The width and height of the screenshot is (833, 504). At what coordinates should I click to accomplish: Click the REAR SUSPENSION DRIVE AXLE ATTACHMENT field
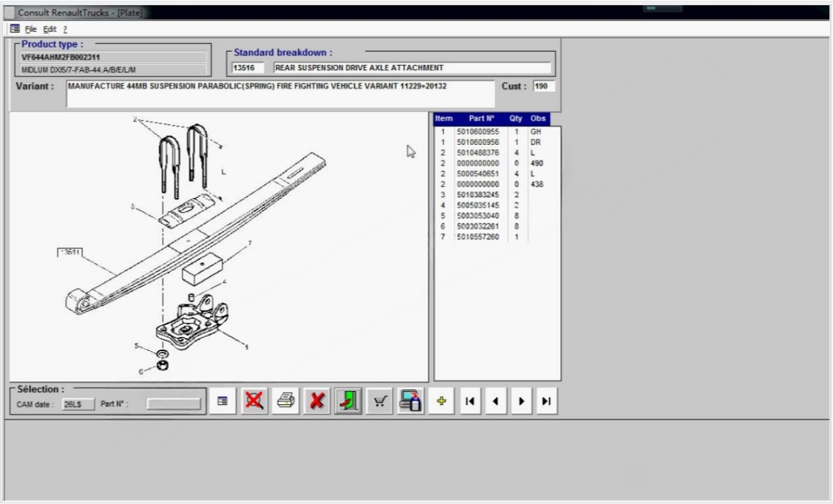(x=412, y=68)
